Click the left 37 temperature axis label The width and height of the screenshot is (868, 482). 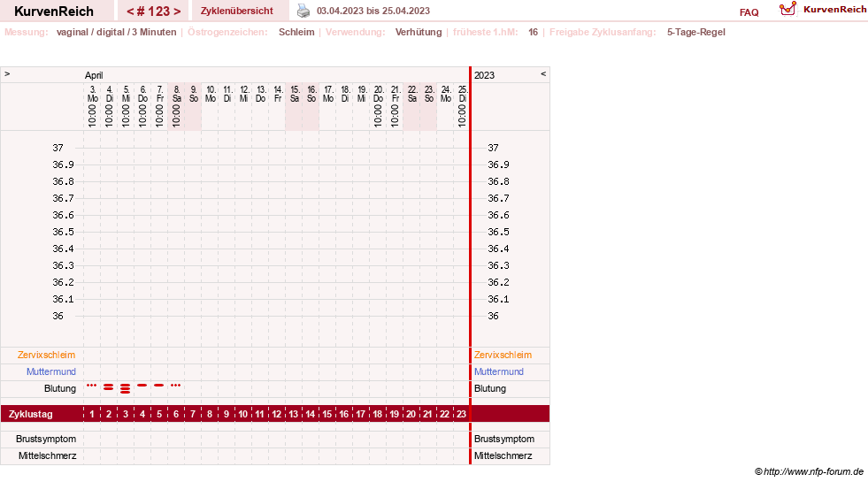point(58,148)
